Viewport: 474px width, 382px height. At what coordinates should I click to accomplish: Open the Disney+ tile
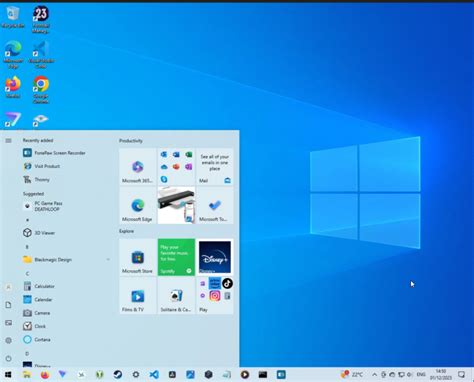point(215,257)
